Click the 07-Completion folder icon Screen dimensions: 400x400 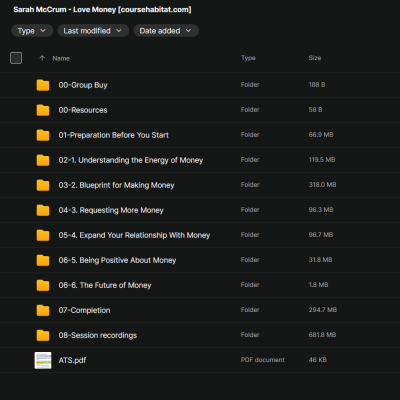pyautogui.click(x=43, y=310)
